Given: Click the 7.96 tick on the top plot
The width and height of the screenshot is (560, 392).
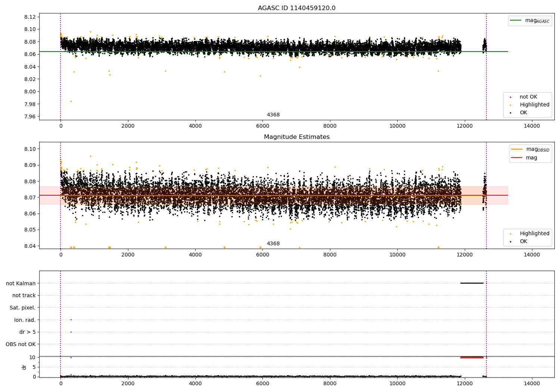Looking at the screenshot, I should tap(30, 116).
